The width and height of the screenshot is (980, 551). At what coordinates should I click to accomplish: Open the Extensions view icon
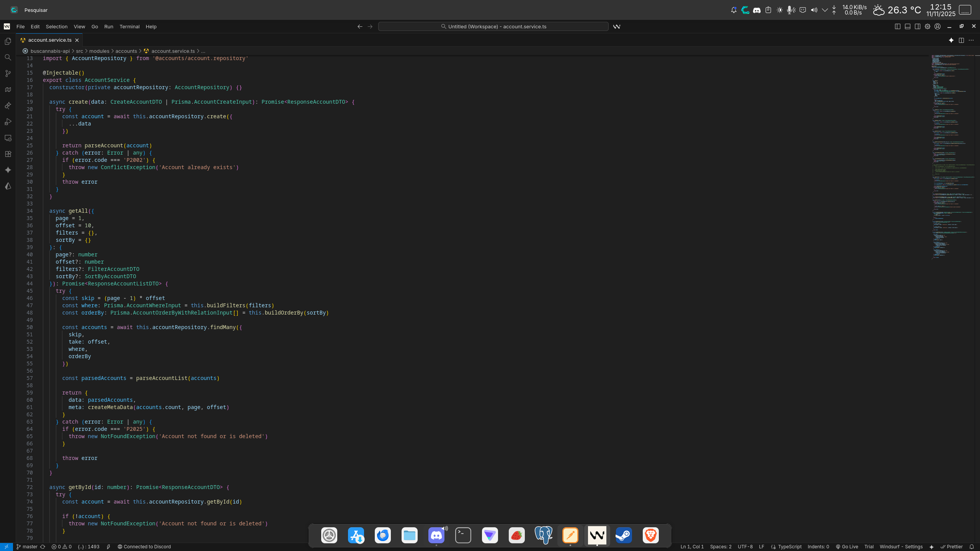tap(8, 154)
